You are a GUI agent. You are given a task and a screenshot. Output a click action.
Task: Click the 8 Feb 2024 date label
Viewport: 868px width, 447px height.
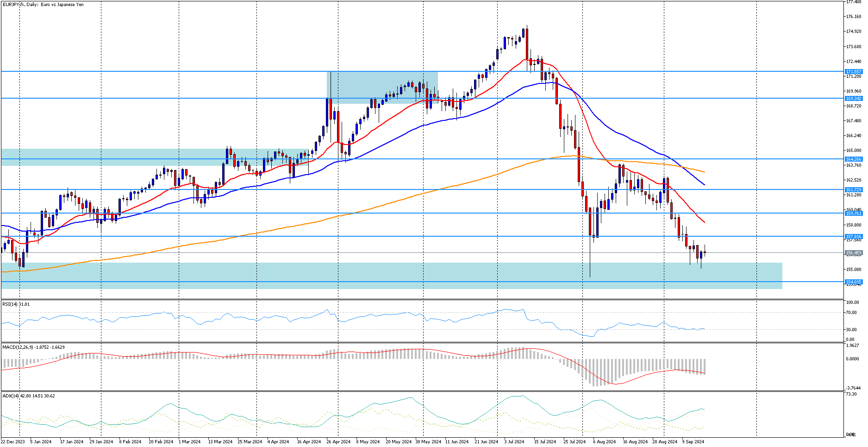click(x=131, y=442)
